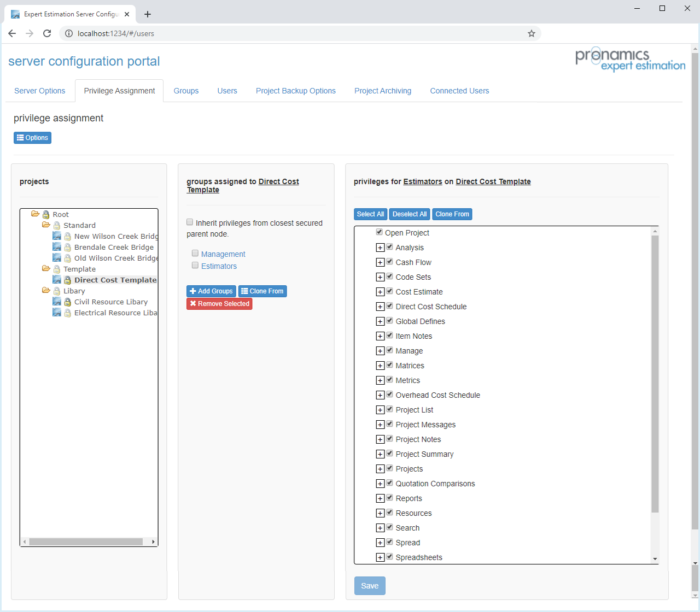This screenshot has height=612, width=700.
Task: Bookmark this page with the star icon
Action: click(x=531, y=33)
